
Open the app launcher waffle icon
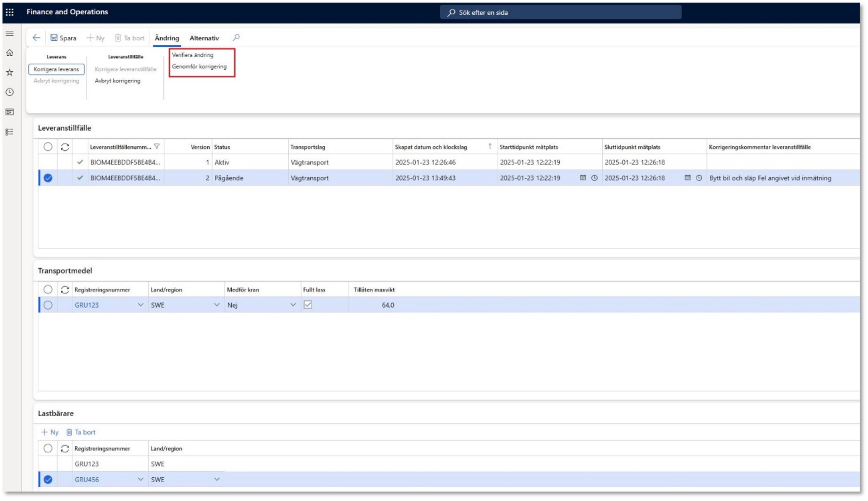point(10,12)
